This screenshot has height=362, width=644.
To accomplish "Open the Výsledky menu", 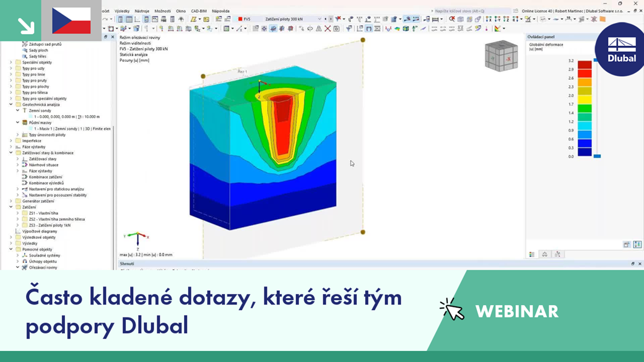I will point(122,11).
